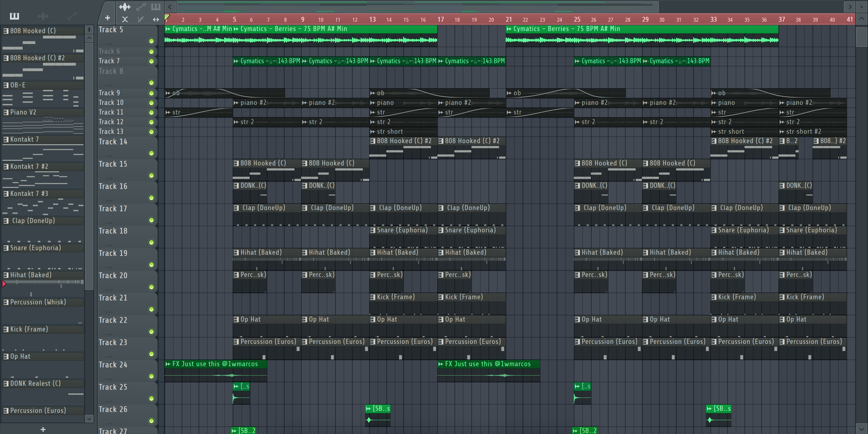Click the playlist vertical scroll up arrow

(x=862, y=19)
